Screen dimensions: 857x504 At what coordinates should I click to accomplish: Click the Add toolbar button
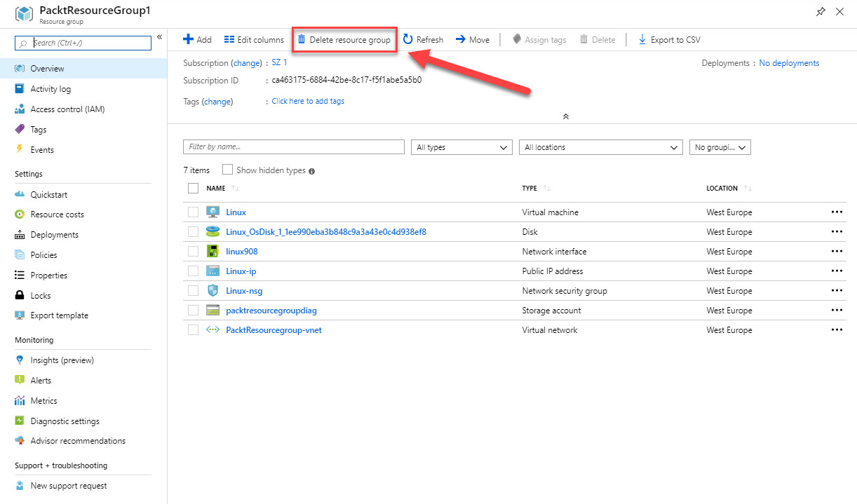tap(197, 40)
